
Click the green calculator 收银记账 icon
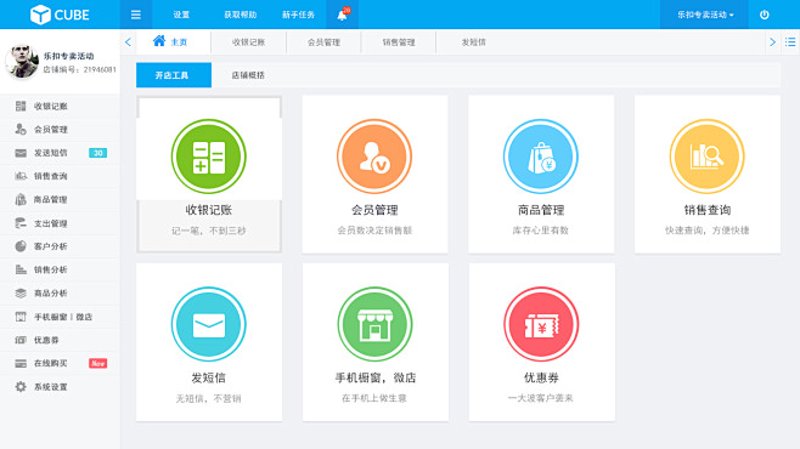pyautogui.click(x=209, y=156)
